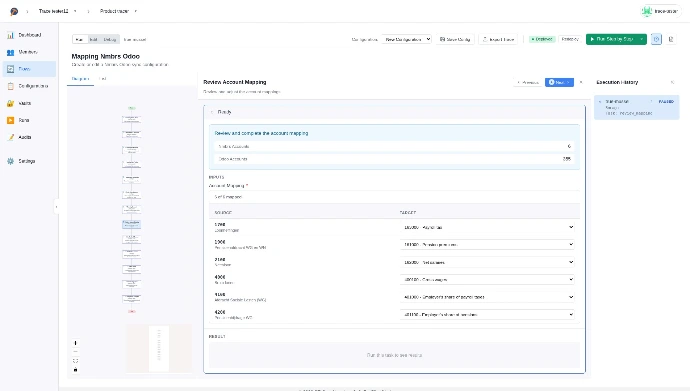Open the user account menu top right
This screenshot has height=391, width=690.
(x=661, y=11)
